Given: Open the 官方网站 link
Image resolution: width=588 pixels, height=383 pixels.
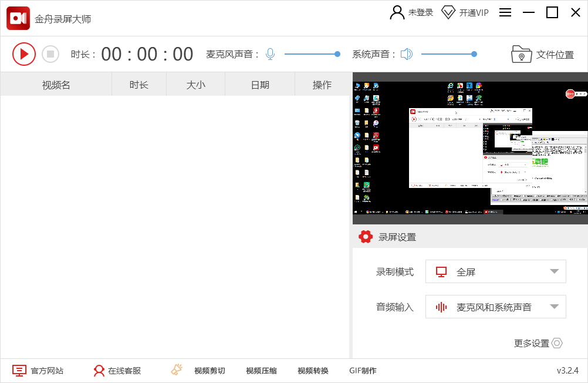Looking at the screenshot, I should pos(48,371).
